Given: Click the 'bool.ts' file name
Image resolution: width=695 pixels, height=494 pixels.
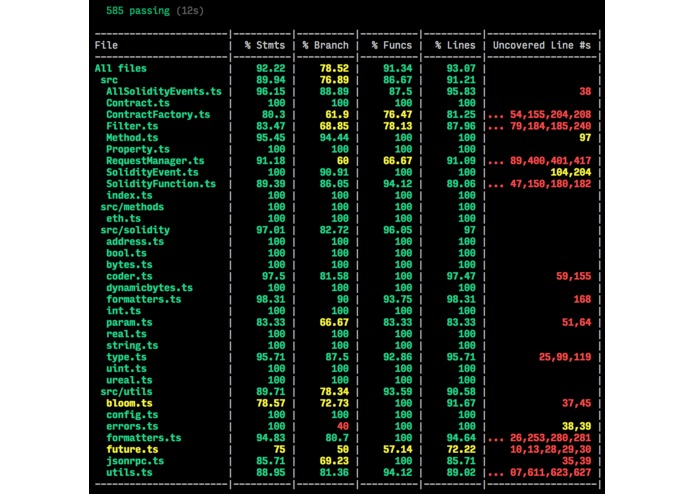Looking at the screenshot, I should click(126, 253).
